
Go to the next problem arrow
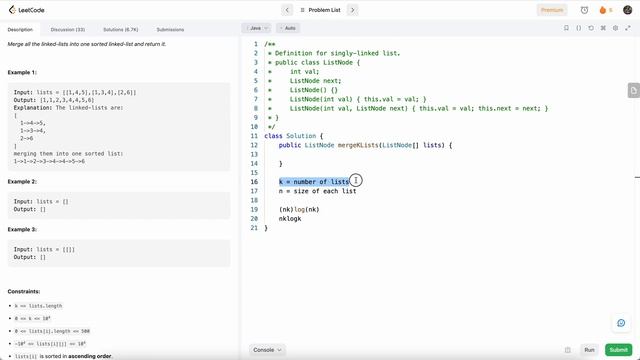[353, 10]
